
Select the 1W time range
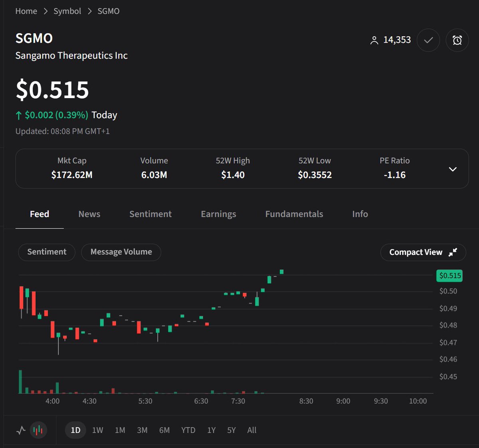pyautogui.click(x=97, y=430)
